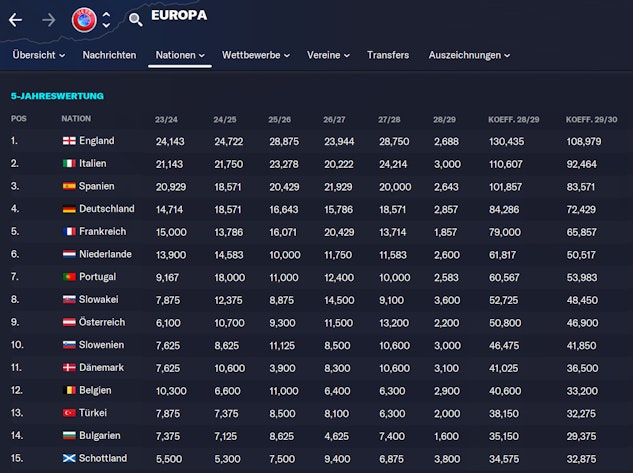Open the Transfers tab

click(387, 55)
